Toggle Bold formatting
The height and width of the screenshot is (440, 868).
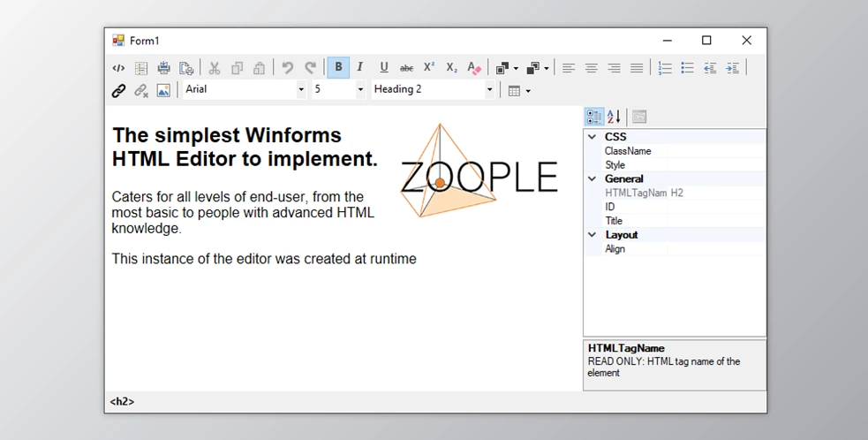click(338, 68)
